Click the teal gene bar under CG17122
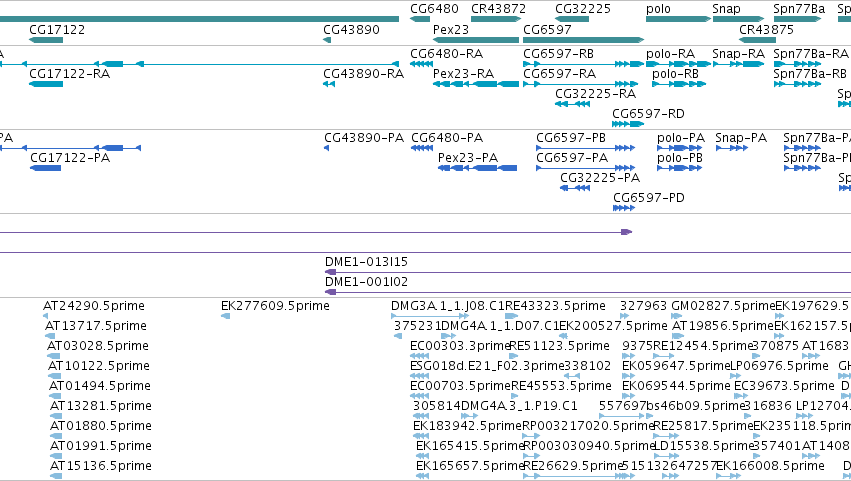The width and height of the screenshot is (851, 481). 46,40
